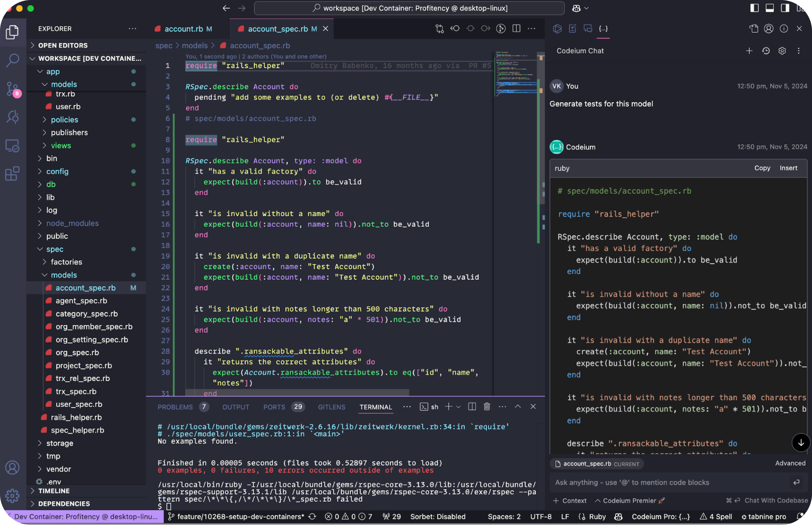Expand the TIMELINE section

pos(54,491)
